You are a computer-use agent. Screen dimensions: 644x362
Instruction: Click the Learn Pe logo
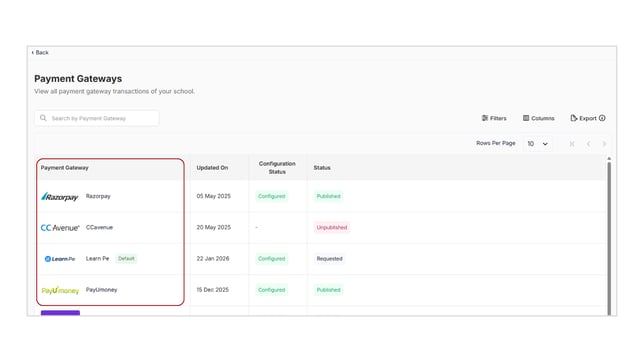[x=60, y=259]
